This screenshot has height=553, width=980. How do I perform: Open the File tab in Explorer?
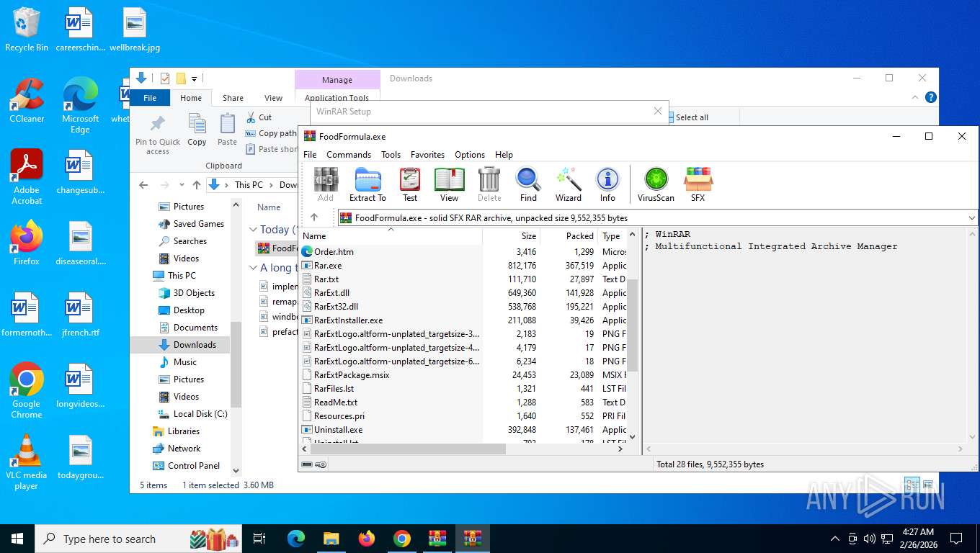pyautogui.click(x=150, y=98)
